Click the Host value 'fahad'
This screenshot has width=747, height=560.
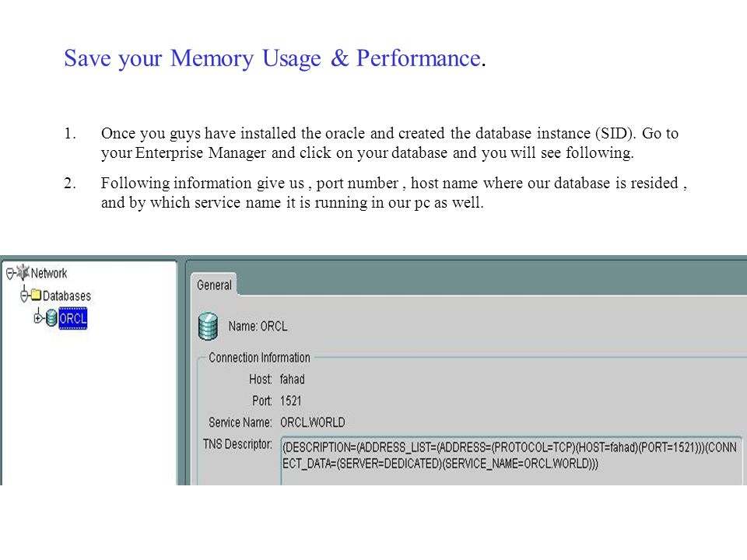click(x=292, y=380)
